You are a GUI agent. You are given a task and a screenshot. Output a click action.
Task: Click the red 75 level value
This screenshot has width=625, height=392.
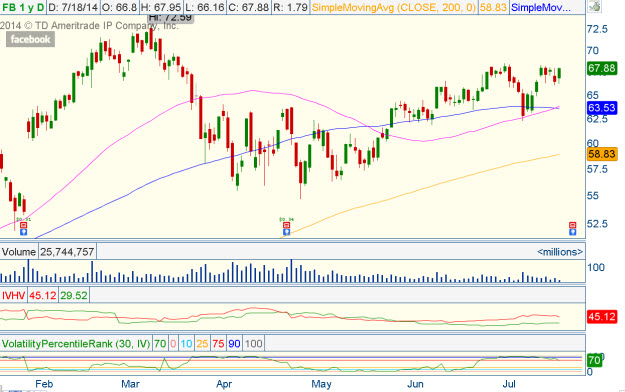pyautogui.click(x=218, y=344)
